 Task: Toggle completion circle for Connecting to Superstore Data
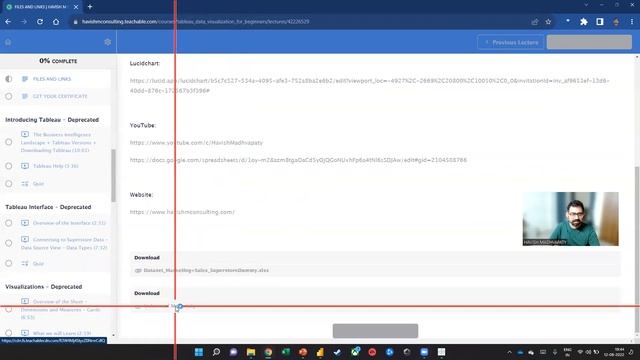(9, 243)
